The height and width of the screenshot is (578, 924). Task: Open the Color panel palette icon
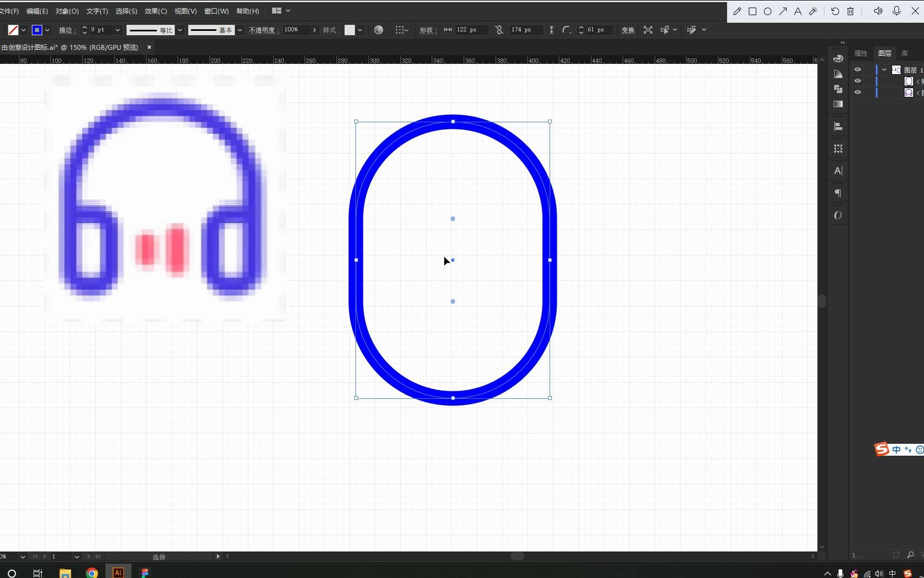(x=838, y=58)
